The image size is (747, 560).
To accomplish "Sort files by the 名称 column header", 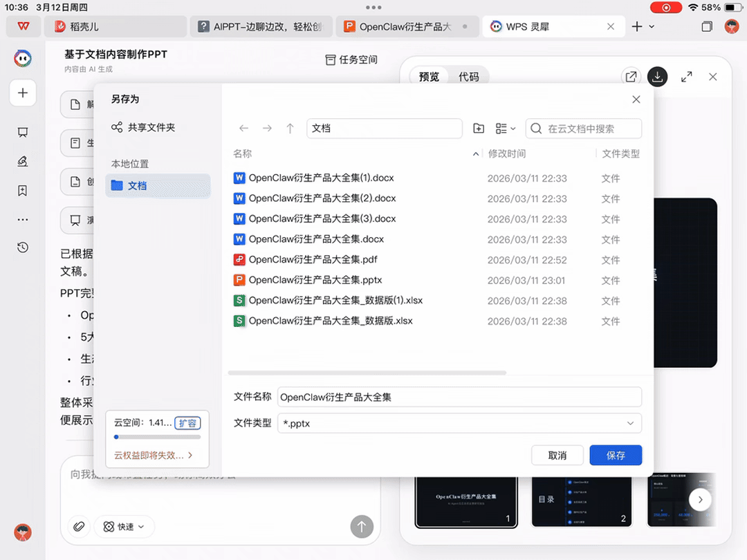I will [x=243, y=153].
